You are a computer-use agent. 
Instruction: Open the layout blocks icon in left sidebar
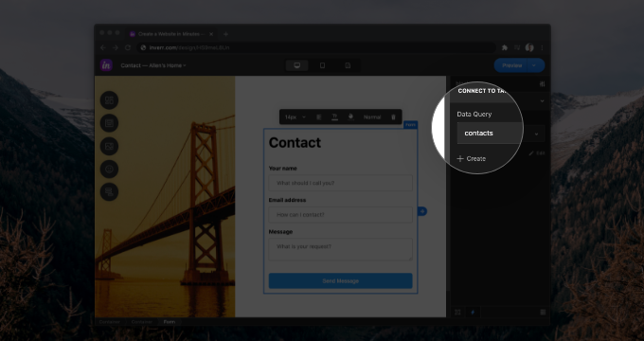pos(109,100)
